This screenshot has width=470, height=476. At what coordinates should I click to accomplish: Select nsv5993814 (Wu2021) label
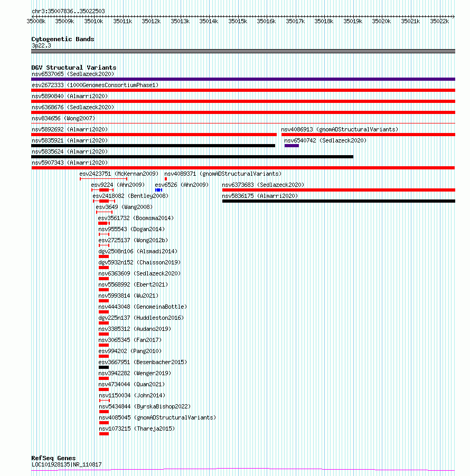pyautogui.click(x=128, y=296)
